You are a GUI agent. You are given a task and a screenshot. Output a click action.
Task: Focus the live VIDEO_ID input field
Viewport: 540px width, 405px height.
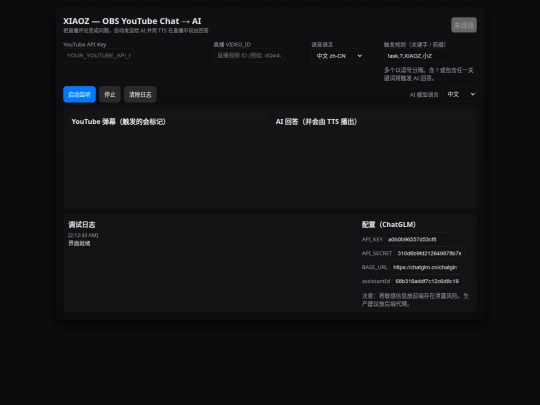[x=249, y=55]
